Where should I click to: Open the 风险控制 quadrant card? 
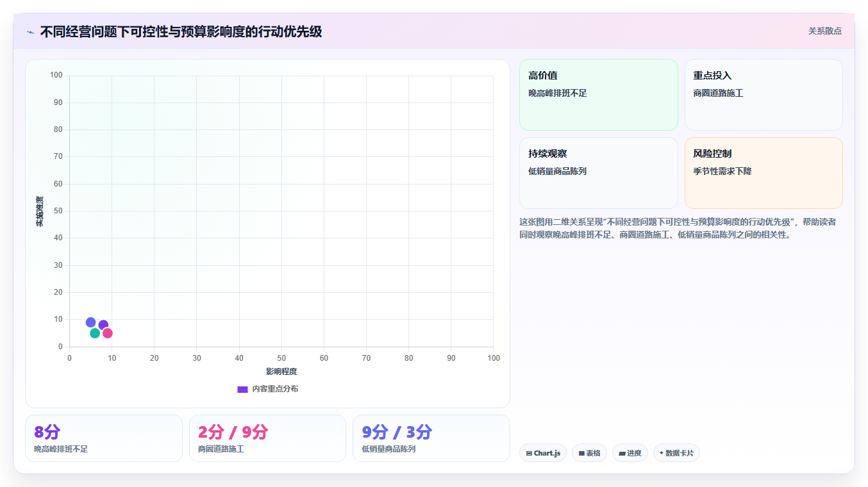(x=764, y=173)
